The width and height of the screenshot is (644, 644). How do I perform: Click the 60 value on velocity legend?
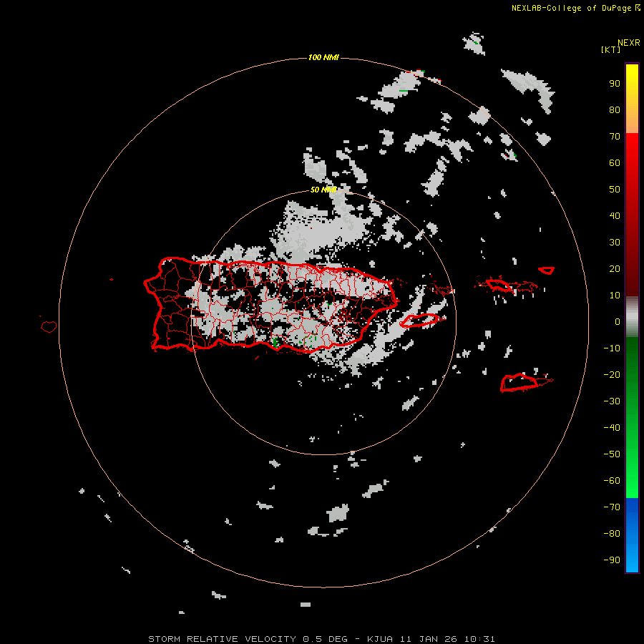coord(615,163)
